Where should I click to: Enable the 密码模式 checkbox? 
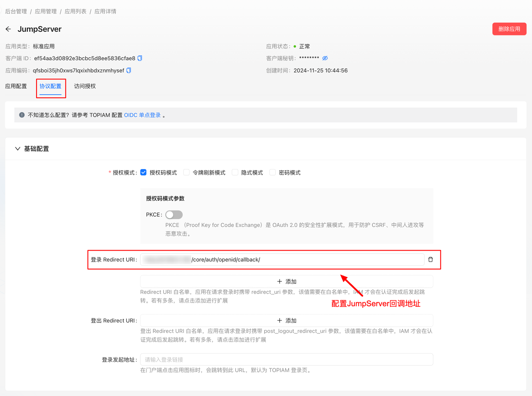273,172
